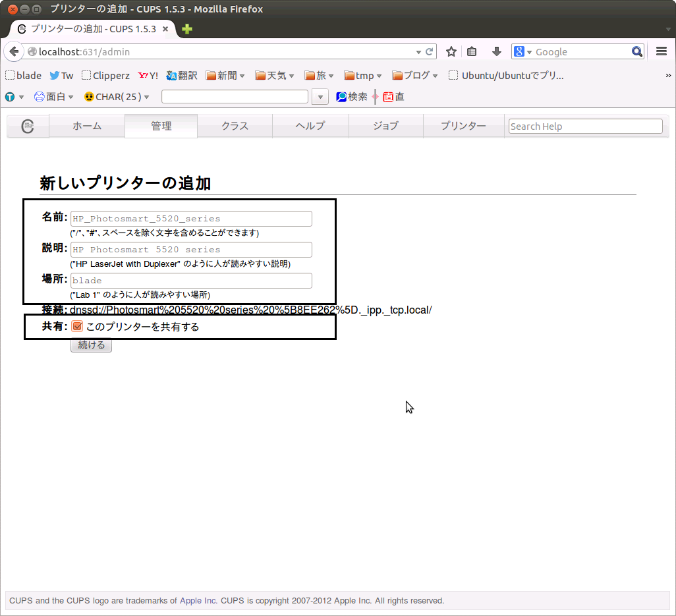Click the 説明 description input field
The width and height of the screenshot is (676, 616).
click(191, 250)
